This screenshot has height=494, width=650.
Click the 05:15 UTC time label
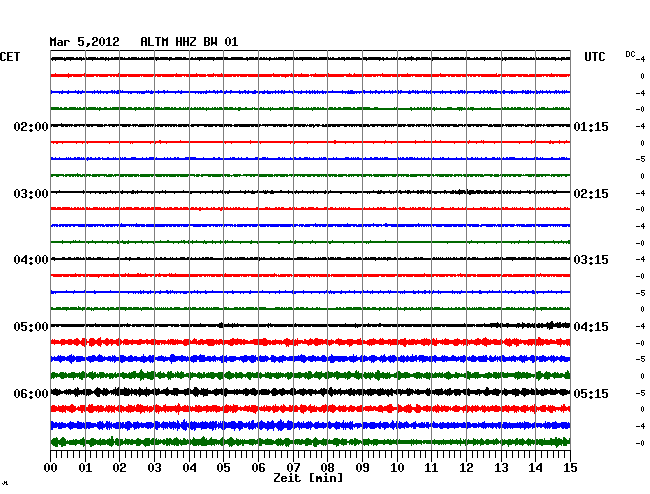(x=591, y=393)
